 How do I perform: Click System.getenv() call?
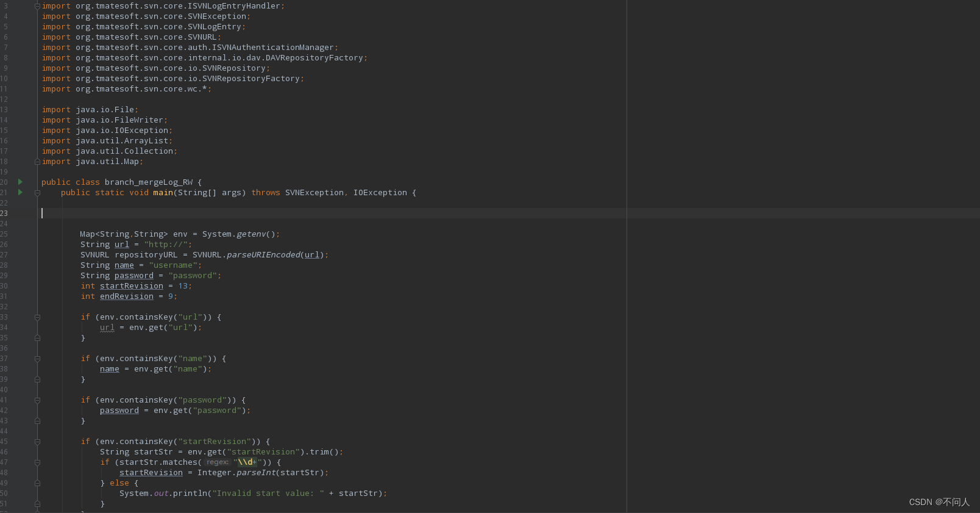tap(238, 234)
